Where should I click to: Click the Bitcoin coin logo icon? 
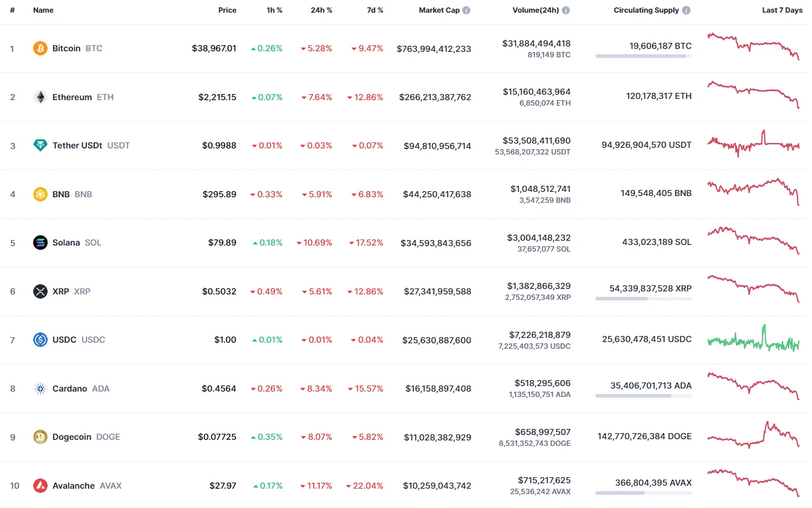[x=40, y=48]
